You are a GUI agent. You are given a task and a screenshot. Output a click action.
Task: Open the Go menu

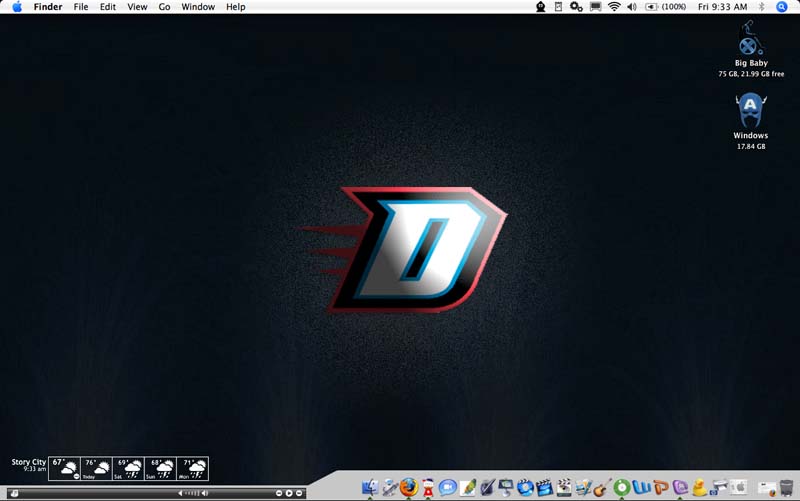point(164,7)
